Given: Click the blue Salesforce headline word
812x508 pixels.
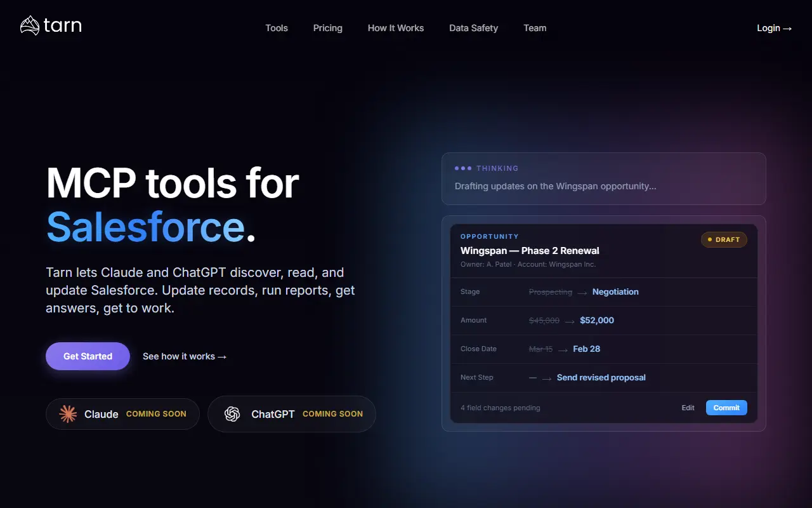Looking at the screenshot, I should 145,227.
